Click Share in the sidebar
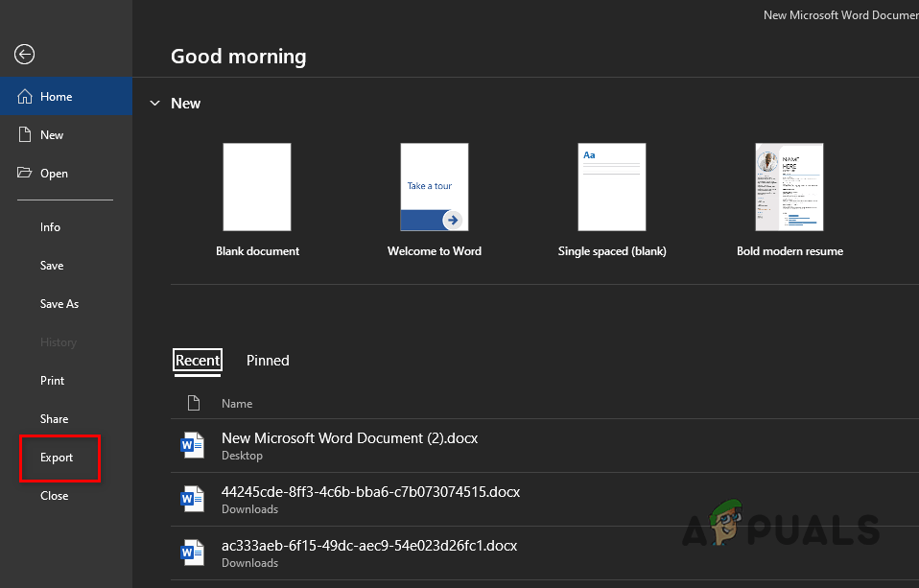Image resolution: width=919 pixels, height=588 pixels. coord(54,418)
